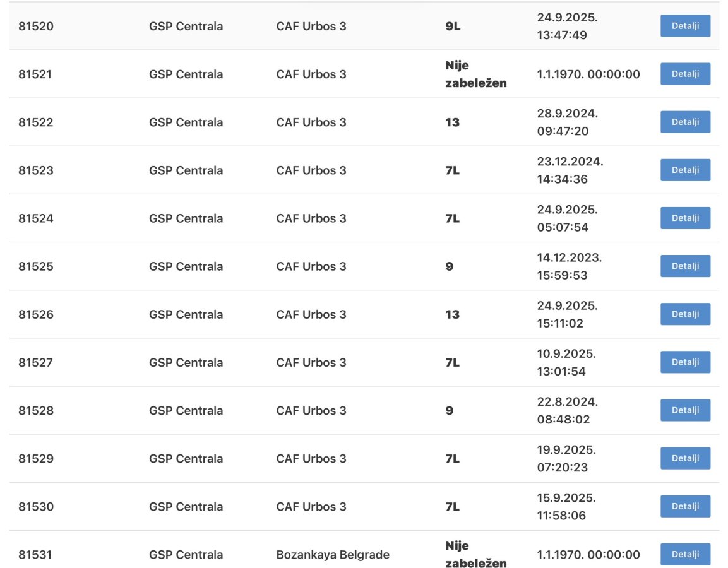Open Detalji for vehicle 81527
Screen dimensions: 728x568
click(x=685, y=362)
